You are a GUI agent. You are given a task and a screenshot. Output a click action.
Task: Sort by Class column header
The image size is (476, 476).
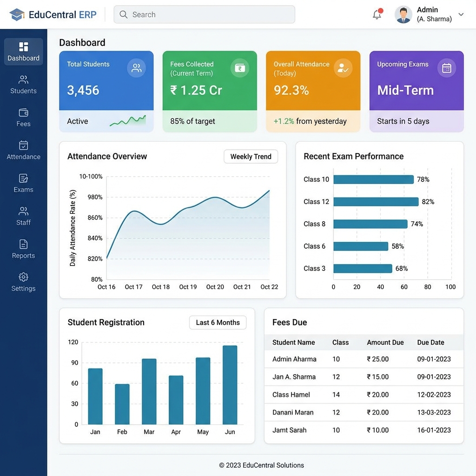click(x=340, y=343)
